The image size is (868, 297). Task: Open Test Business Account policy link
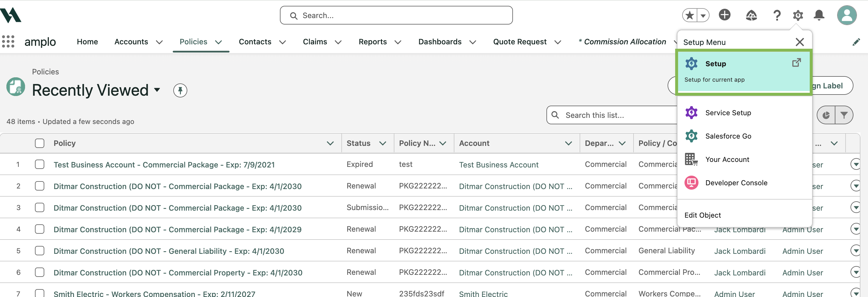164,165
